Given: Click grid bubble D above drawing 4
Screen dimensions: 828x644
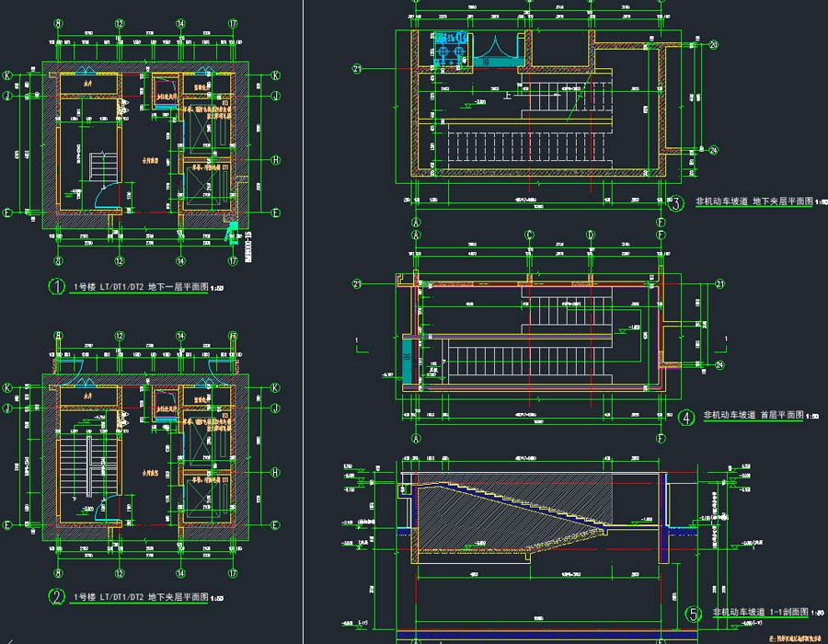Looking at the screenshot, I should click(591, 236).
